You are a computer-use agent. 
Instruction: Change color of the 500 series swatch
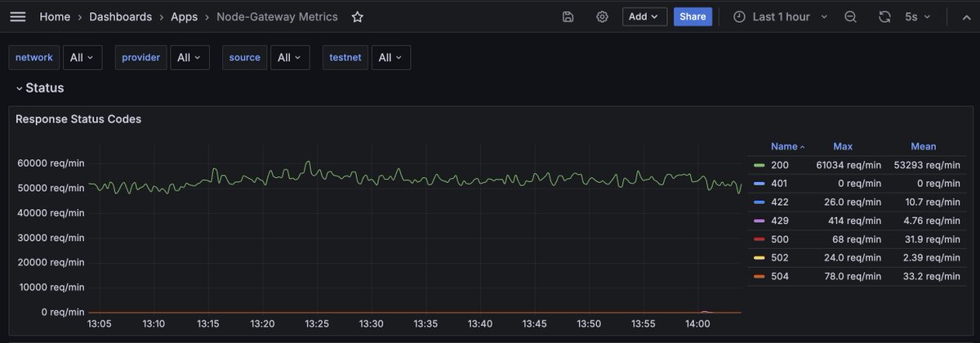[759, 239]
